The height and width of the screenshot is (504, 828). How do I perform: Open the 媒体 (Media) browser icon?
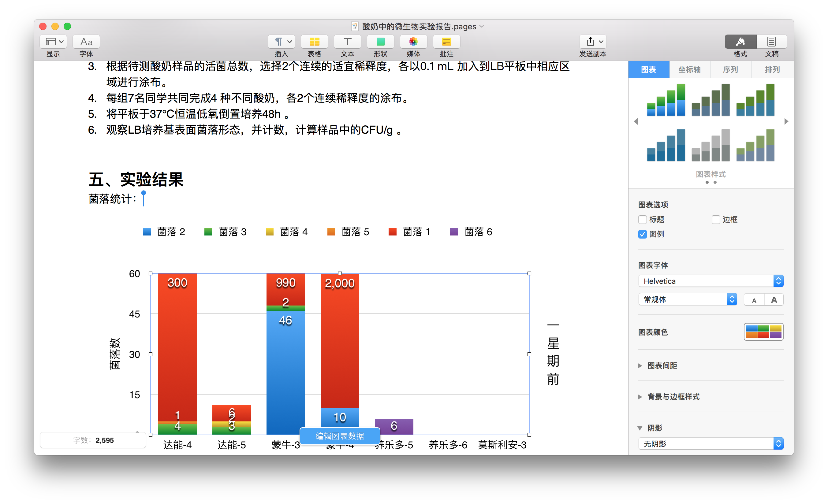[413, 42]
